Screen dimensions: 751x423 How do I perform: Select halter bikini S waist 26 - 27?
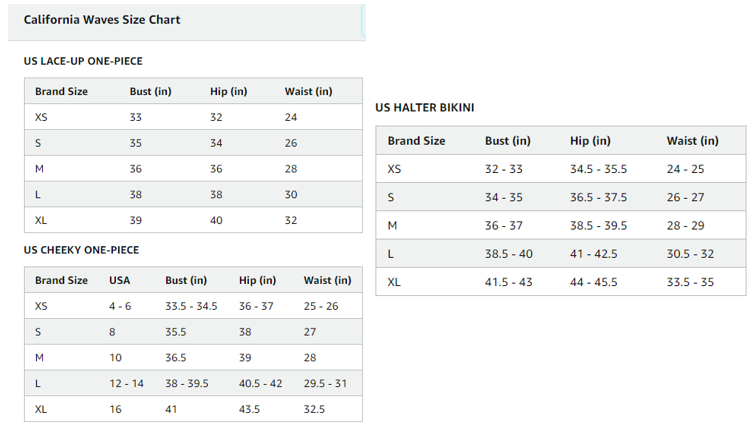coord(685,197)
